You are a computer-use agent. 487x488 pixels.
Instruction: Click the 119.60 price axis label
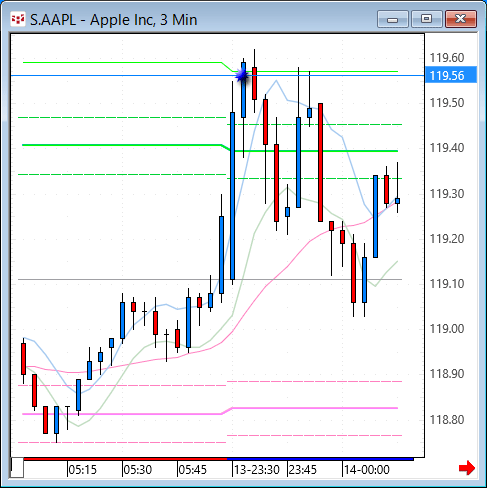click(447, 58)
